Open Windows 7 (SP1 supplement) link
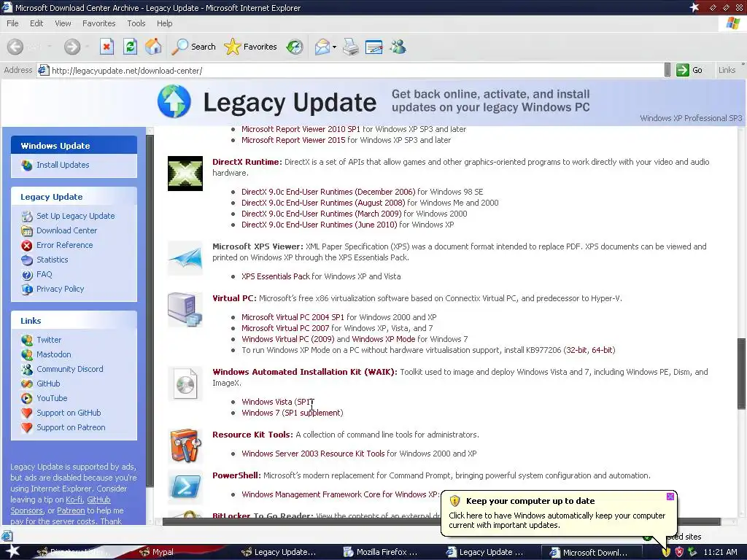 [x=292, y=413]
